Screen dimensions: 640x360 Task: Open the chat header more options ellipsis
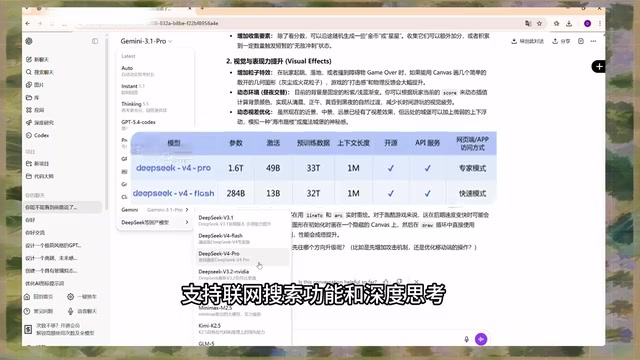593,41
